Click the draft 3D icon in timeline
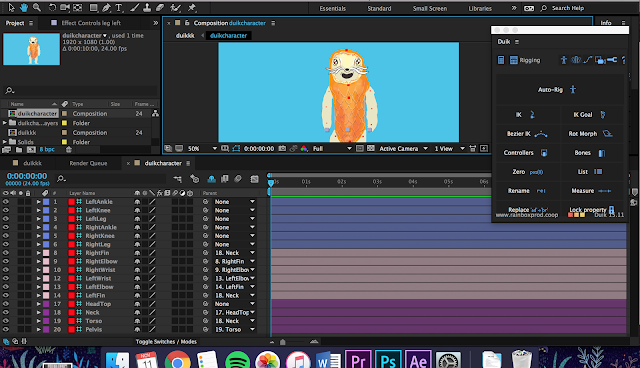This screenshot has width=640, height=368. [195, 179]
